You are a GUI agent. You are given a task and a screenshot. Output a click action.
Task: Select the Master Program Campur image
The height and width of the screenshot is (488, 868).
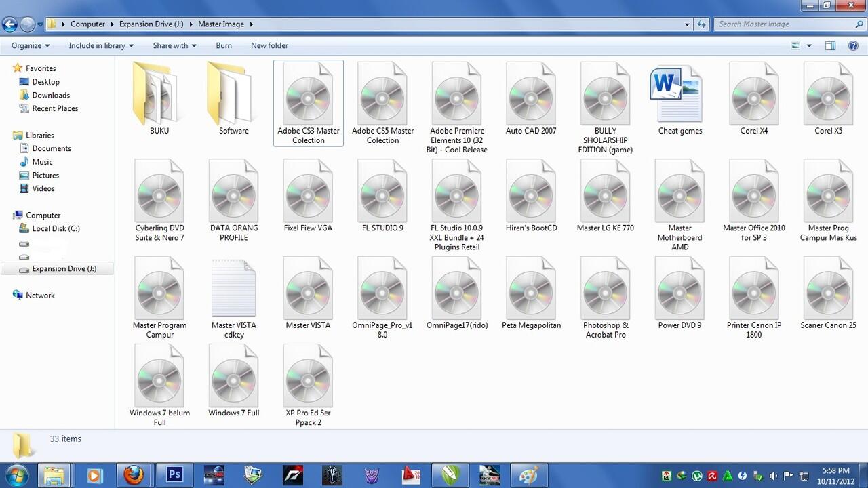159,298
